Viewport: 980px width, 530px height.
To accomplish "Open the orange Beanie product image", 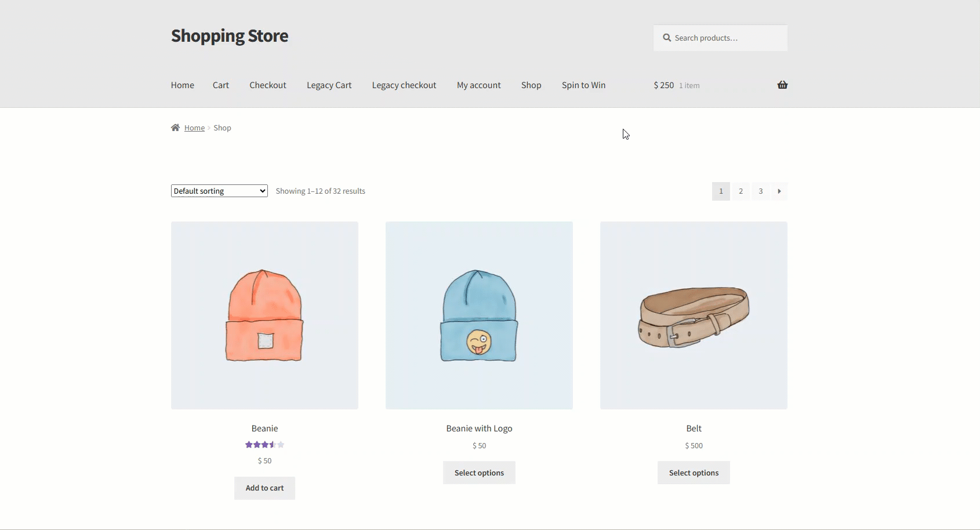I will pyautogui.click(x=264, y=315).
